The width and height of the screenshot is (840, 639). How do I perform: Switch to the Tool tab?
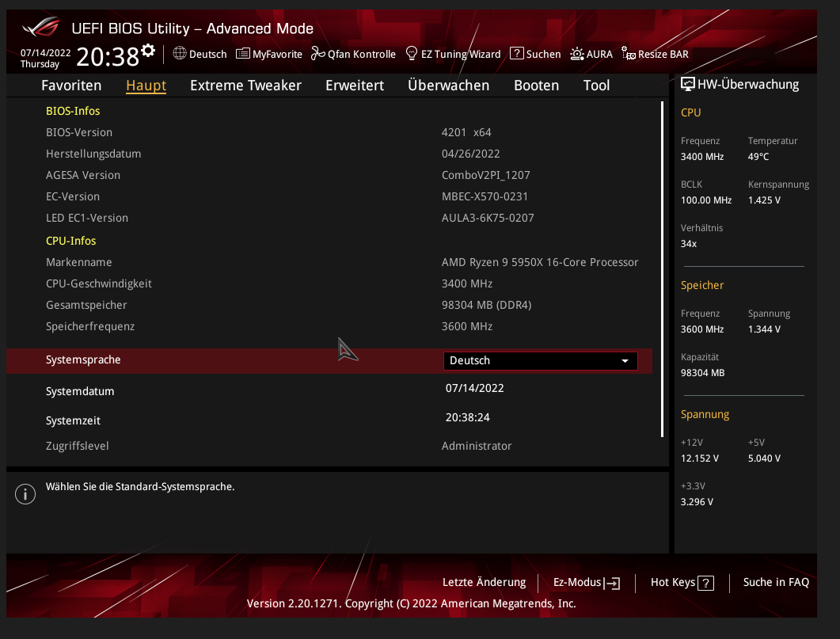(x=596, y=86)
